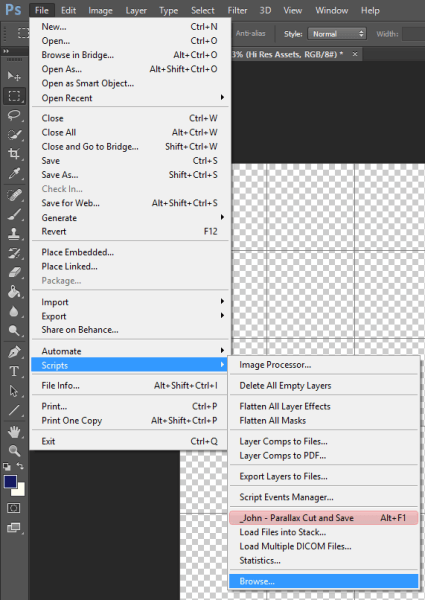Open the Window menu

(x=332, y=10)
